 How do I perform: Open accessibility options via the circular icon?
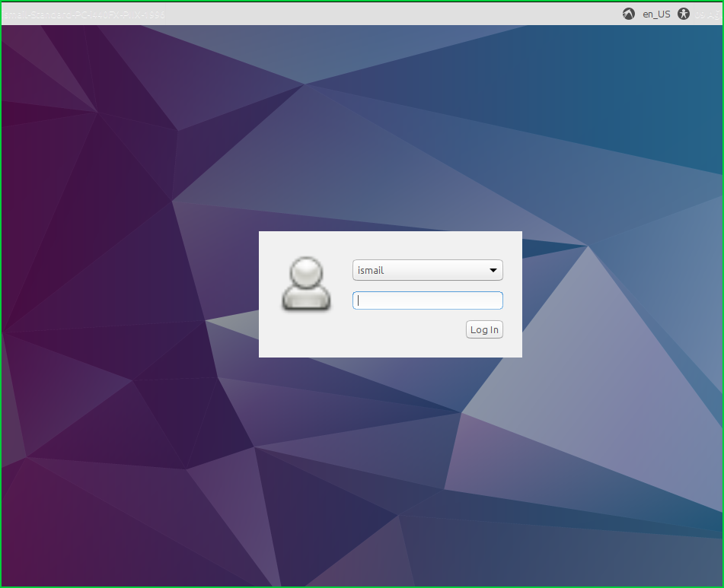[x=681, y=14]
